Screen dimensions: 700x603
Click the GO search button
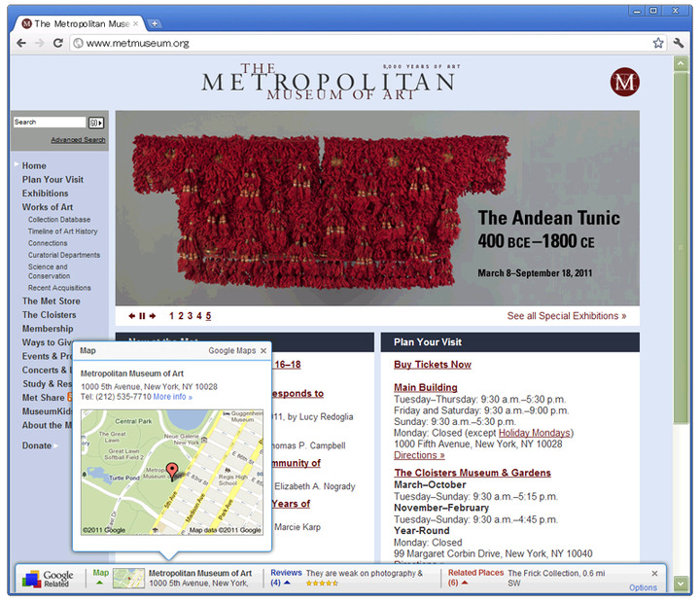coord(96,123)
